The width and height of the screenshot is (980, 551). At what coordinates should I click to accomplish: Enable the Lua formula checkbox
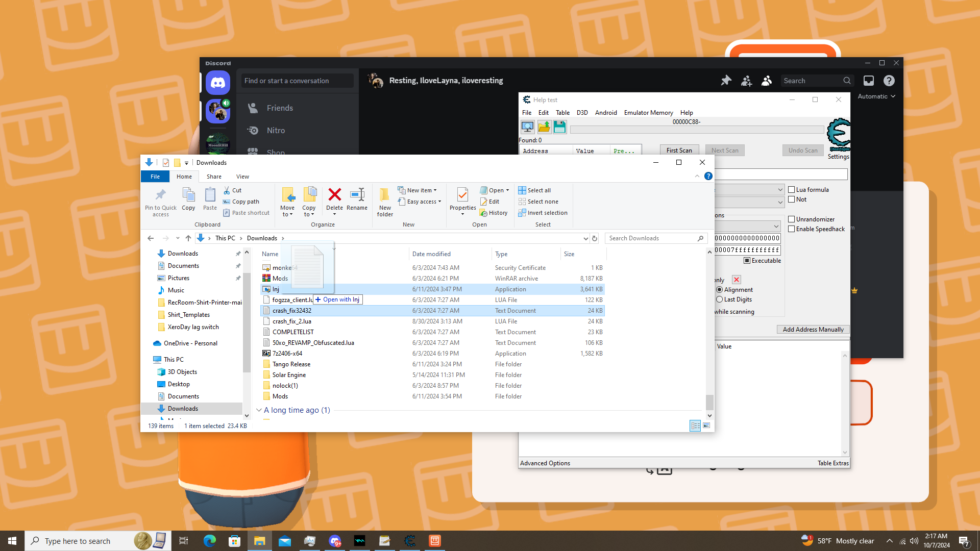click(792, 190)
